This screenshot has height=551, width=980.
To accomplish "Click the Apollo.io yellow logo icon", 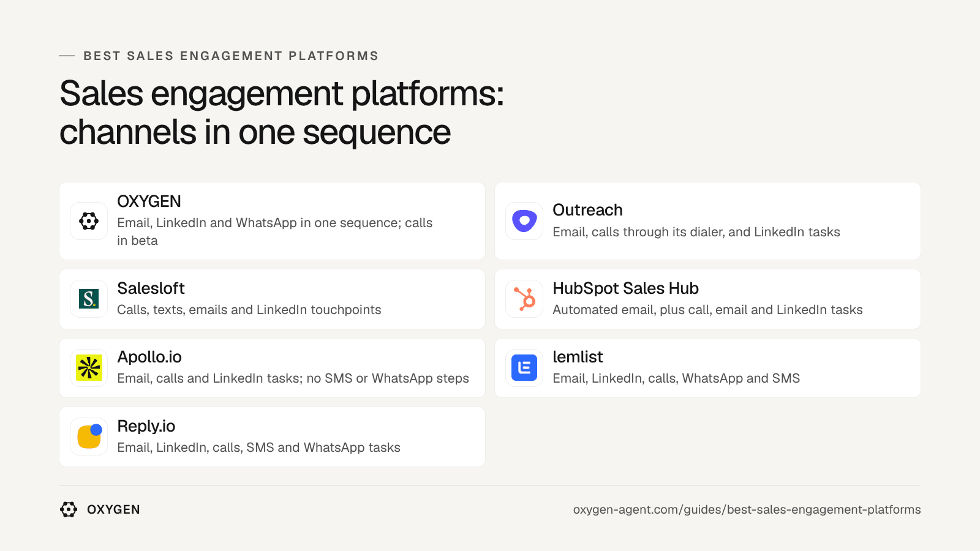I will point(89,368).
